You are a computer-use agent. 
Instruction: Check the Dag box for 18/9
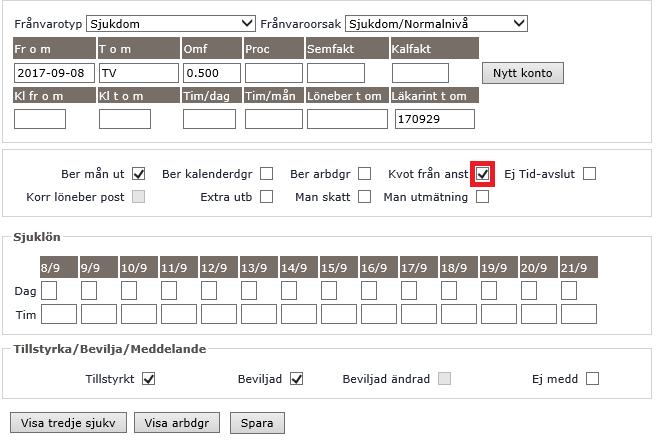pyautogui.click(x=449, y=291)
